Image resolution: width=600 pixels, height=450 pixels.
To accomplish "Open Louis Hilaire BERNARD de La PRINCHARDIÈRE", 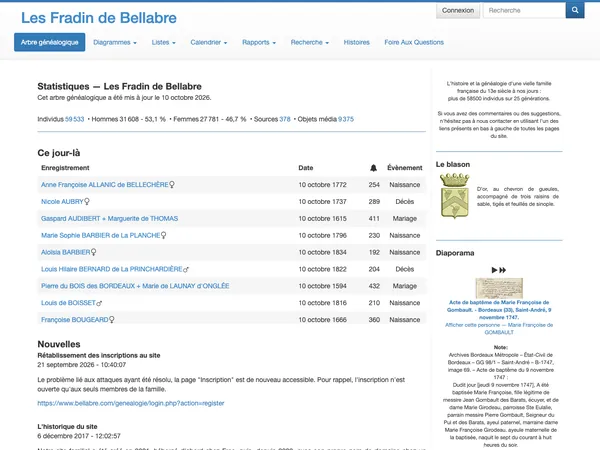I will coord(111,269).
